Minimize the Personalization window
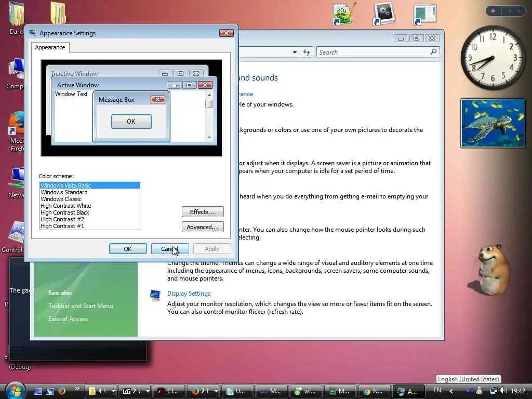 pyautogui.click(x=401, y=38)
